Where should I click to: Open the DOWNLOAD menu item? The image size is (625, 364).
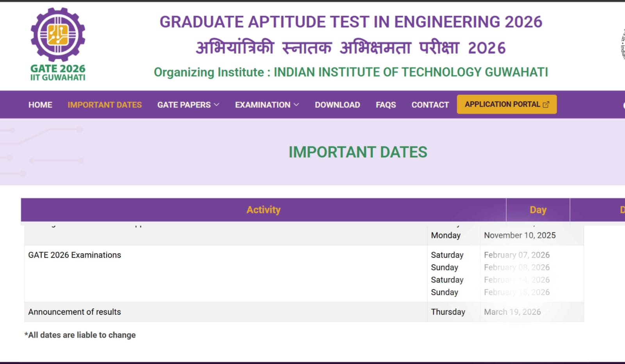337,105
